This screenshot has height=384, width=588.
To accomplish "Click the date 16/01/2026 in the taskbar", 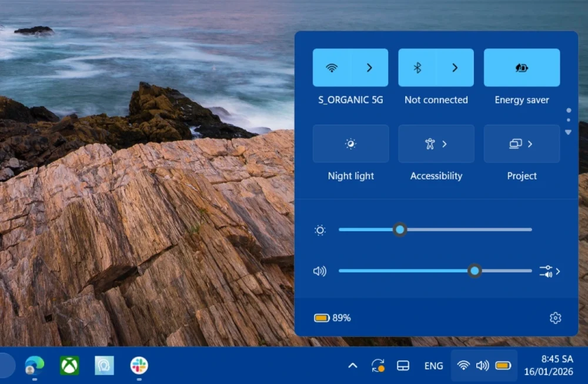I will click(548, 372).
